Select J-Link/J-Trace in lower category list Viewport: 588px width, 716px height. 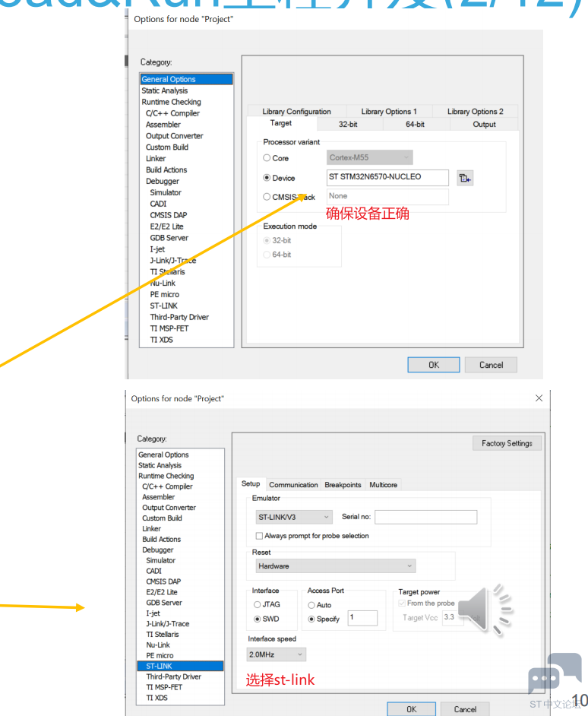click(x=168, y=624)
